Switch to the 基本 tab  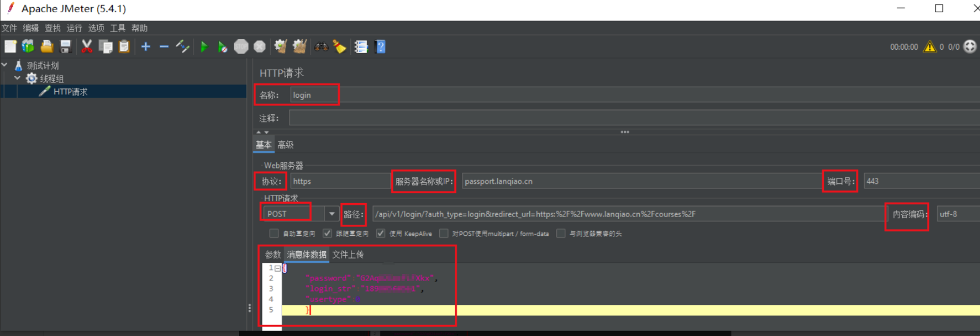264,145
